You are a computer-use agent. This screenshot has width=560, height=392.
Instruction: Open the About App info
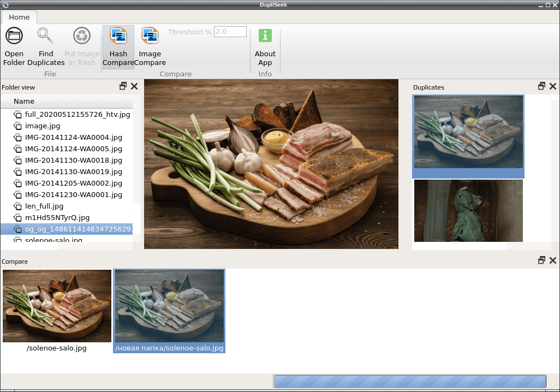tap(265, 46)
